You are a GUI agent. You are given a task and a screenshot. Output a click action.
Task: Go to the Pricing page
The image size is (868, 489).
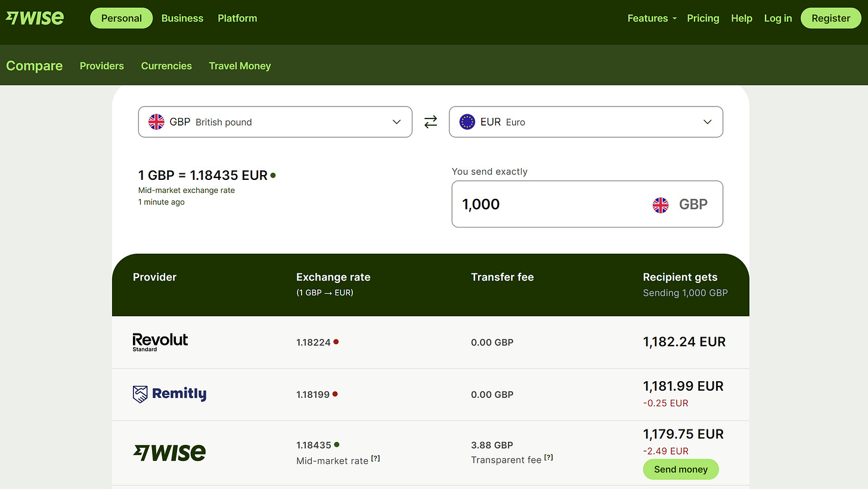[703, 18]
